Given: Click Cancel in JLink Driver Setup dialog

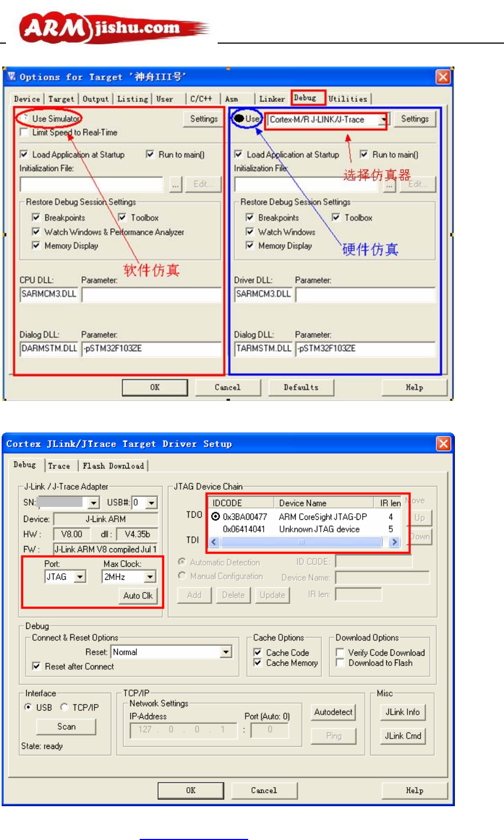Looking at the screenshot, I should (x=264, y=790).
